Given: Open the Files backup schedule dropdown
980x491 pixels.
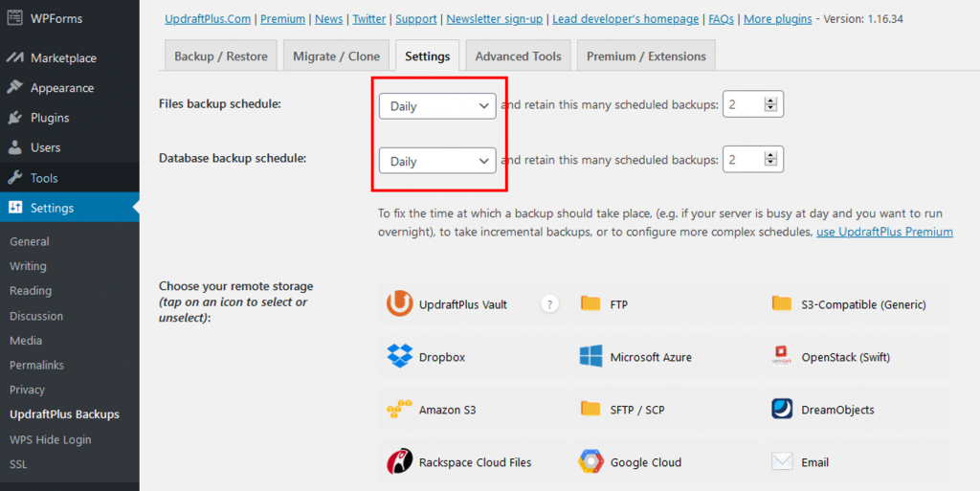Looking at the screenshot, I should [x=437, y=106].
